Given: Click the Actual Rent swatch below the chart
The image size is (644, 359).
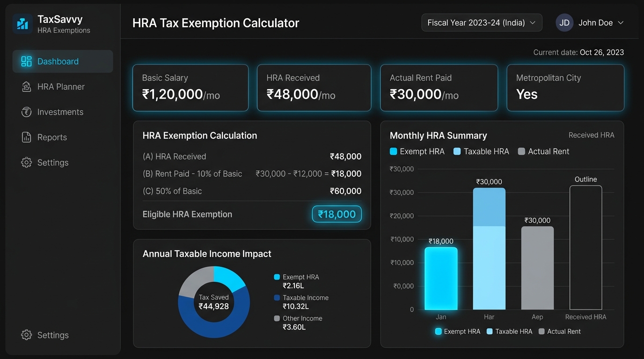Looking at the screenshot, I should tap(542, 331).
